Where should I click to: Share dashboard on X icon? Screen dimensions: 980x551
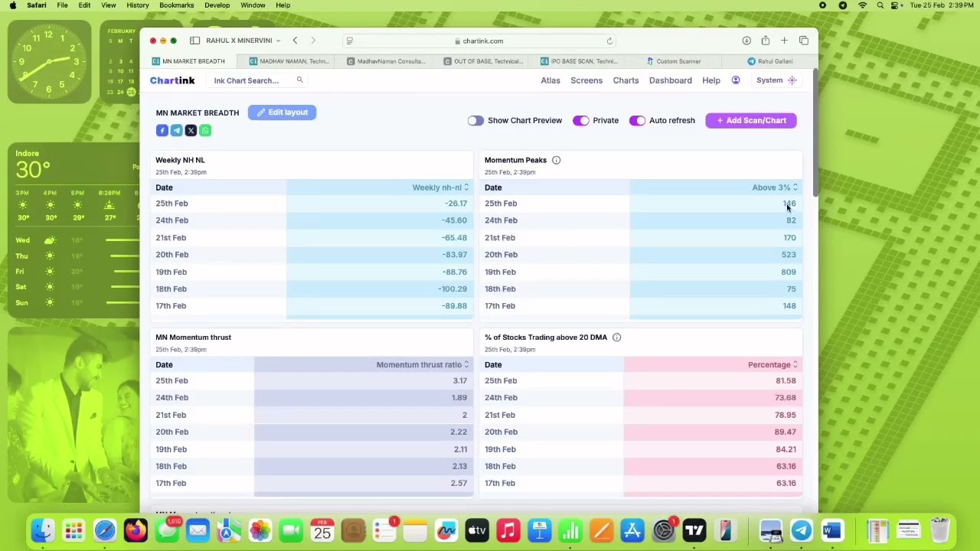click(x=191, y=131)
